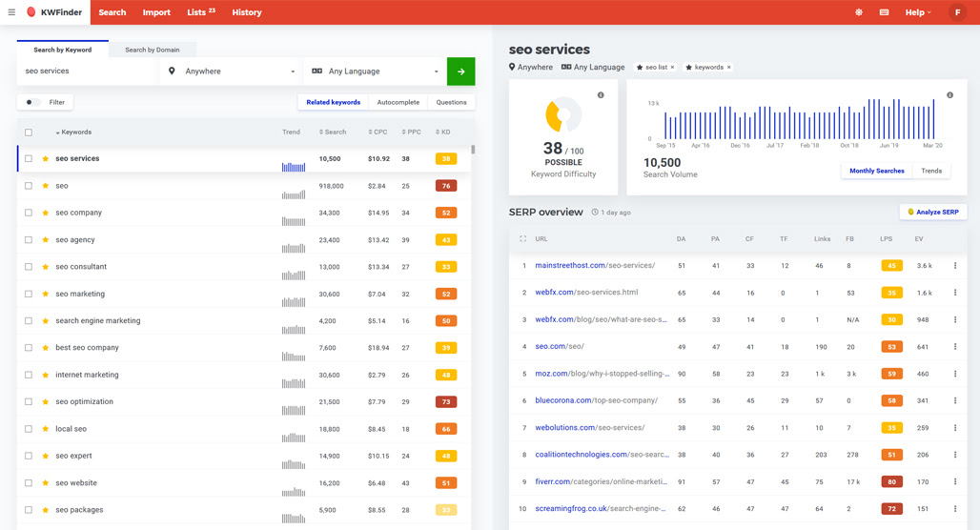Check the search engine marketing checkbox

pos(29,320)
